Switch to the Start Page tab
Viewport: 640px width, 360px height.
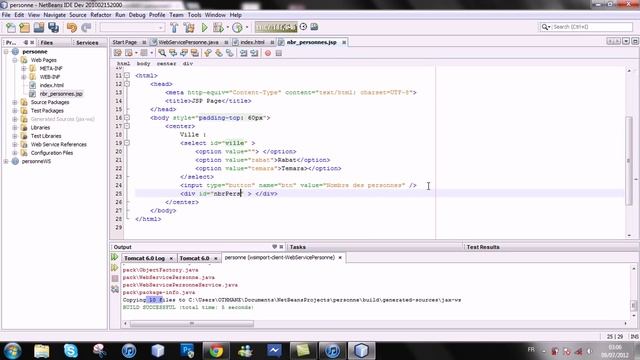124,42
